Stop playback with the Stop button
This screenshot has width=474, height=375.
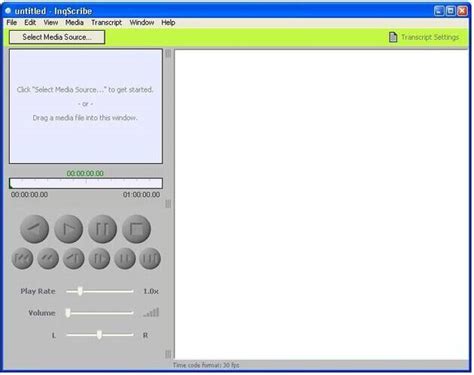(x=137, y=229)
